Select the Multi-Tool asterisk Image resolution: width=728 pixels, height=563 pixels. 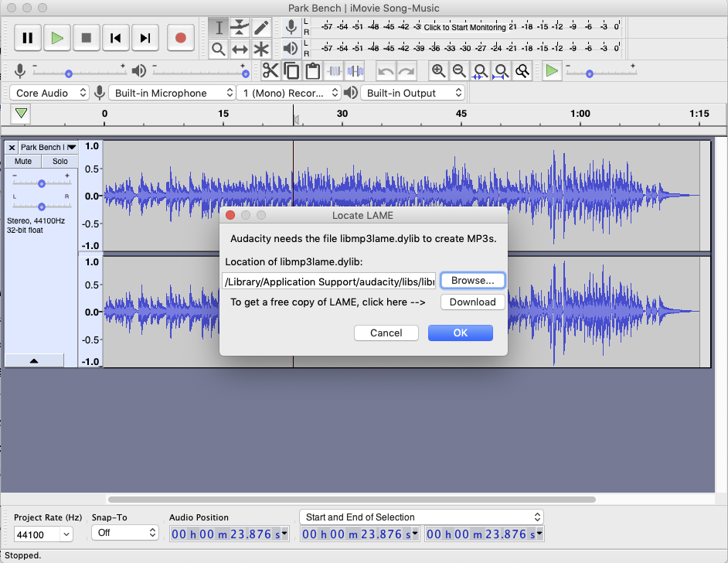click(261, 49)
